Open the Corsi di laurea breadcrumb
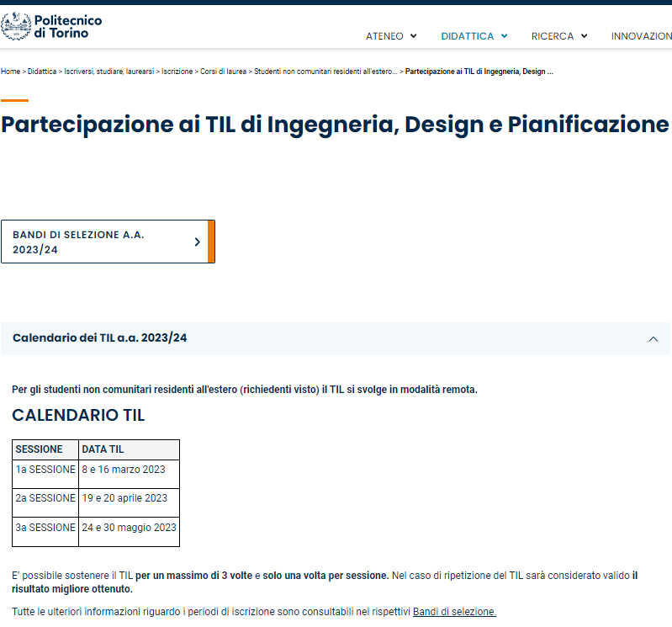The width and height of the screenshot is (672, 627). pos(223,72)
